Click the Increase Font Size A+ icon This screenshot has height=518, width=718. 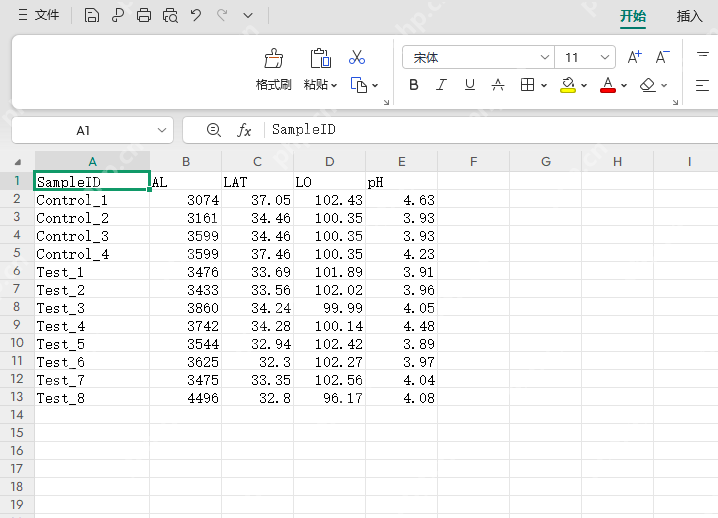[x=635, y=58]
